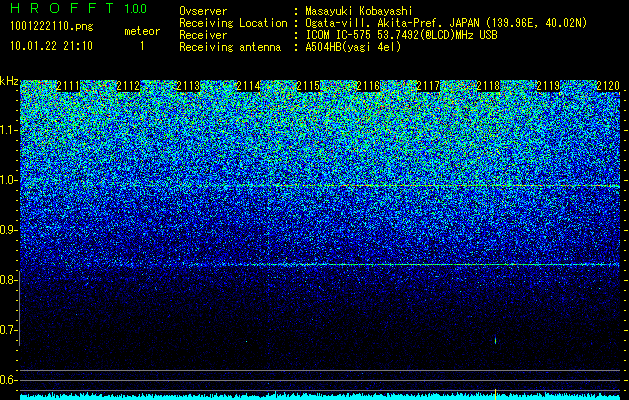Screen dimensions: 629x400
Task: Click the 2117 time axis label
Action: 428,86
